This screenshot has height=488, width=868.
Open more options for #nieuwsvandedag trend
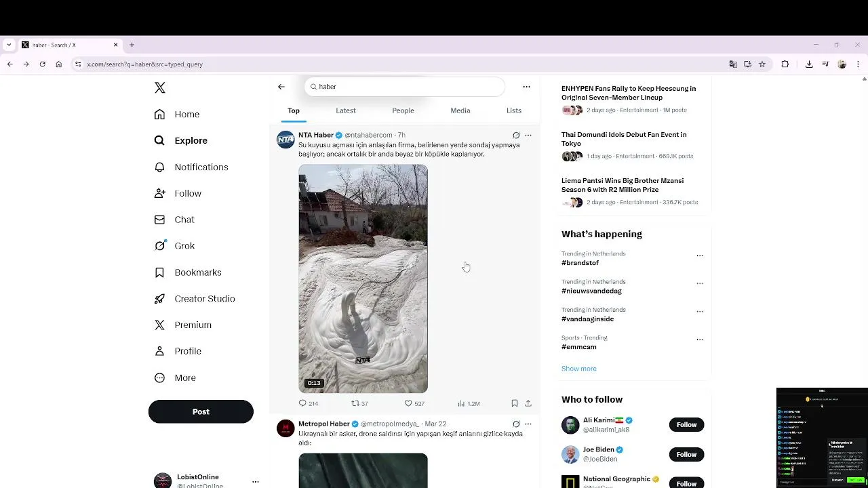[x=700, y=283]
